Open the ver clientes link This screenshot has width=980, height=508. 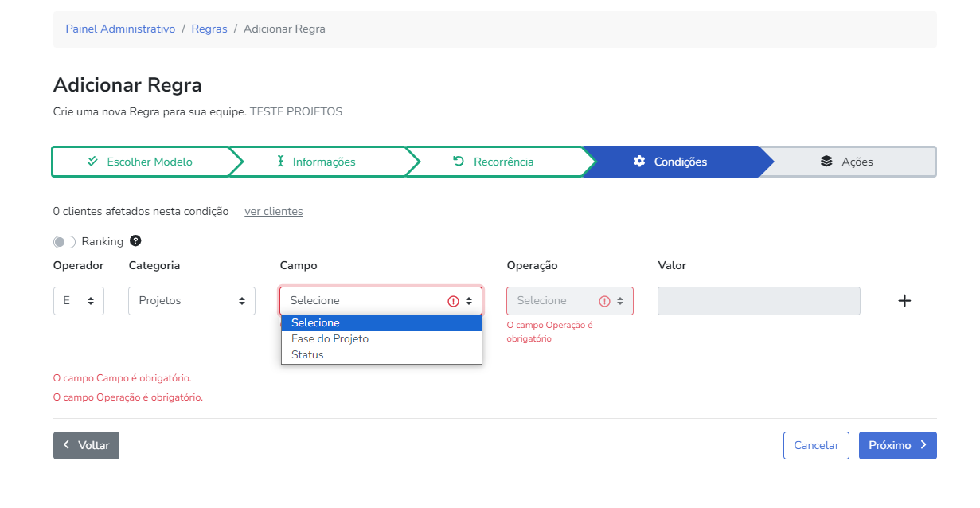pos(273,211)
